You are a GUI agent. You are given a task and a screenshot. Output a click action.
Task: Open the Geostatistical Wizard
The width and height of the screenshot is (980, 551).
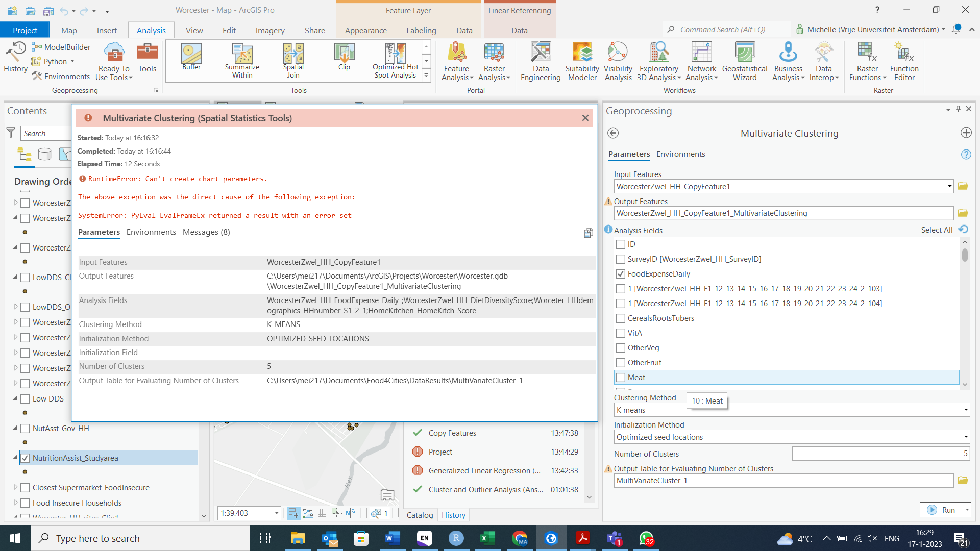pos(744,61)
